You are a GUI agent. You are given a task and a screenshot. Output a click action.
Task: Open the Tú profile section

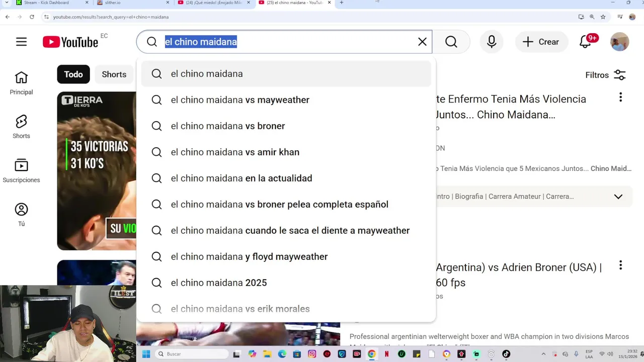[x=21, y=215]
